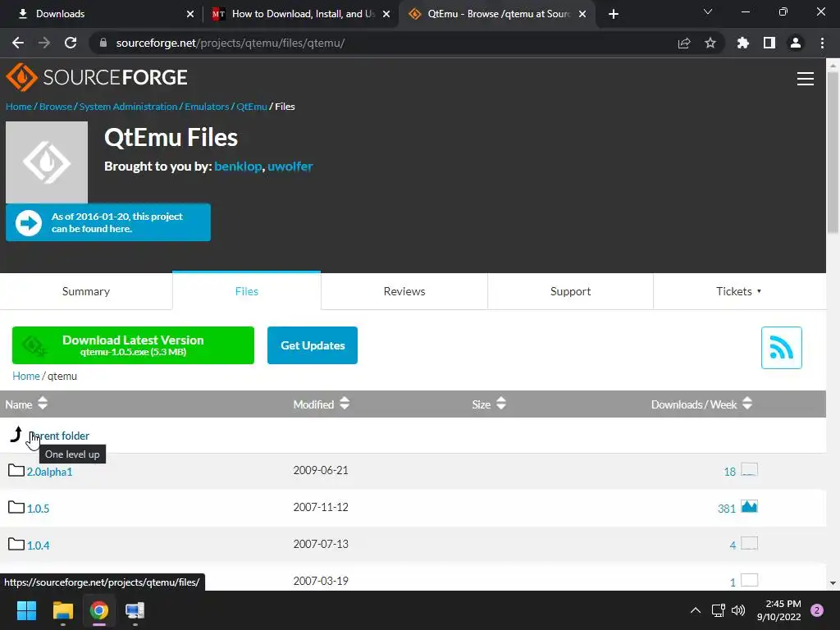Click the Chrome icon in the taskbar
The height and width of the screenshot is (630, 840).
(x=99, y=610)
